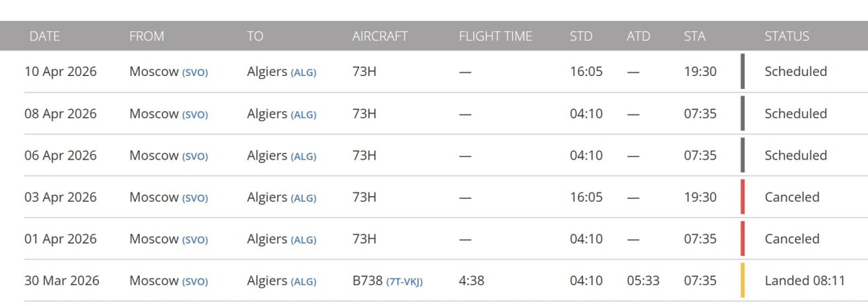Click Scheduled status in 08 Apr row
The image size is (868, 306).
coord(795,114)
